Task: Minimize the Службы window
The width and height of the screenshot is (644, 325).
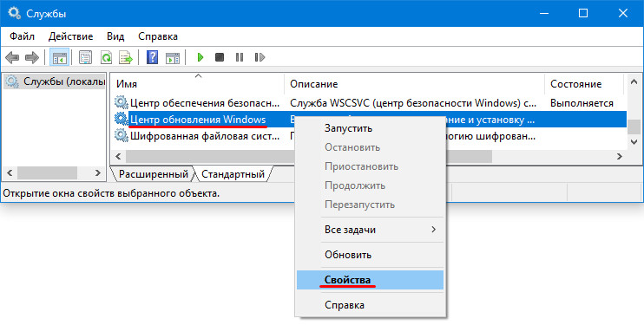Action: tap(544, 13)
